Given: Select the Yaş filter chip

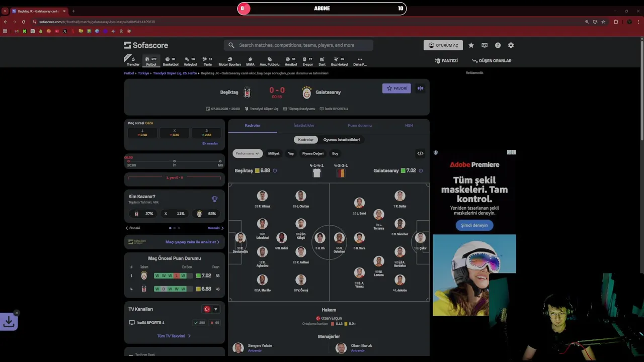Looking at the screenshot, I should tap(291, 153).
